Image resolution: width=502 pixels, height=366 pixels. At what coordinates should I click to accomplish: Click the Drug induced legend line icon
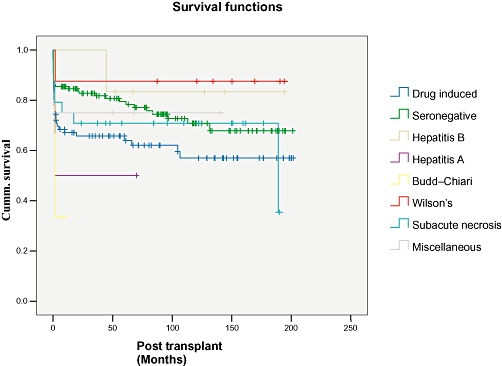point(399,92)
